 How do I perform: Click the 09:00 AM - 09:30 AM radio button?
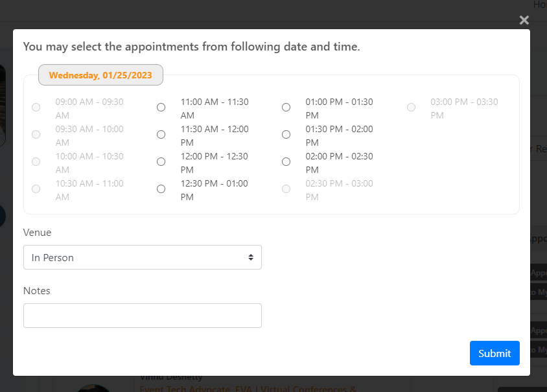(x=36, y=108)
